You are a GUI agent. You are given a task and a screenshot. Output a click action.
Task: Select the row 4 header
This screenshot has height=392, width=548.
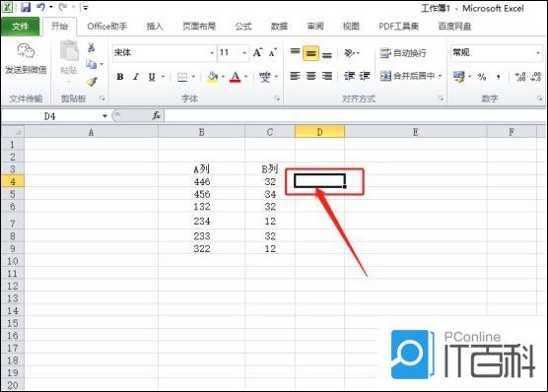click(x=13, y=181)
